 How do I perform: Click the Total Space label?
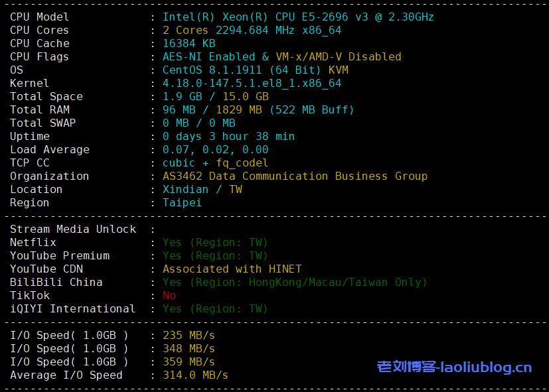pos(46,97)
